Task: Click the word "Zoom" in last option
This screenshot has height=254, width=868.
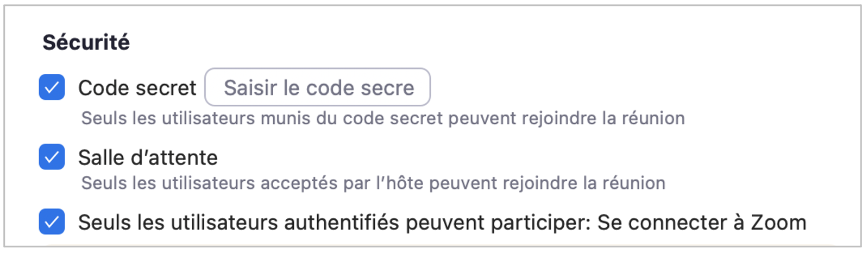Action: pos(778,223)
